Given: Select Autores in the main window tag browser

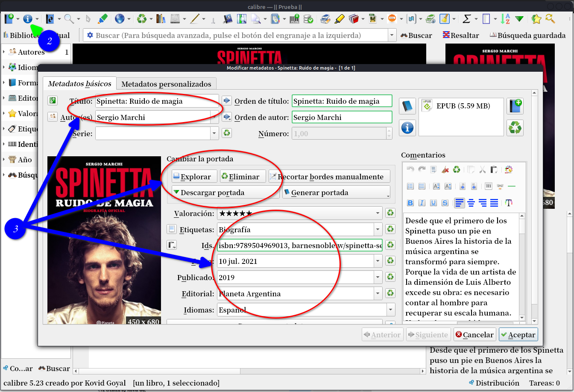Looking at the screenshot, I should coord(31,52).
